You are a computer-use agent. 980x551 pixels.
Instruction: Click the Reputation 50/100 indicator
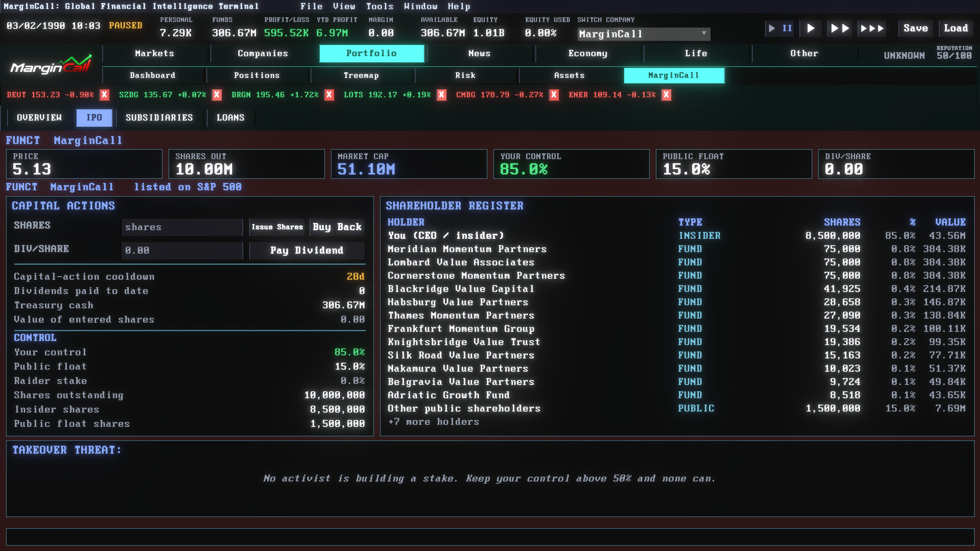(x=954, y=53)
